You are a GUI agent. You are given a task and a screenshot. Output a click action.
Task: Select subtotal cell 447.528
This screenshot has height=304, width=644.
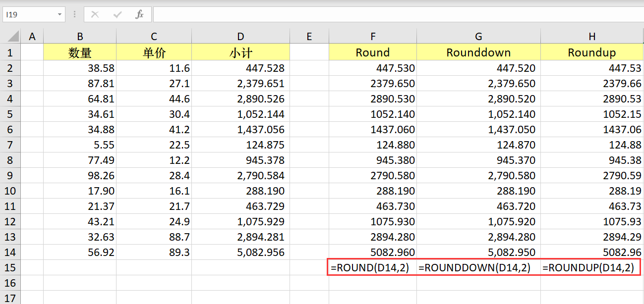[x=240, y=68]
